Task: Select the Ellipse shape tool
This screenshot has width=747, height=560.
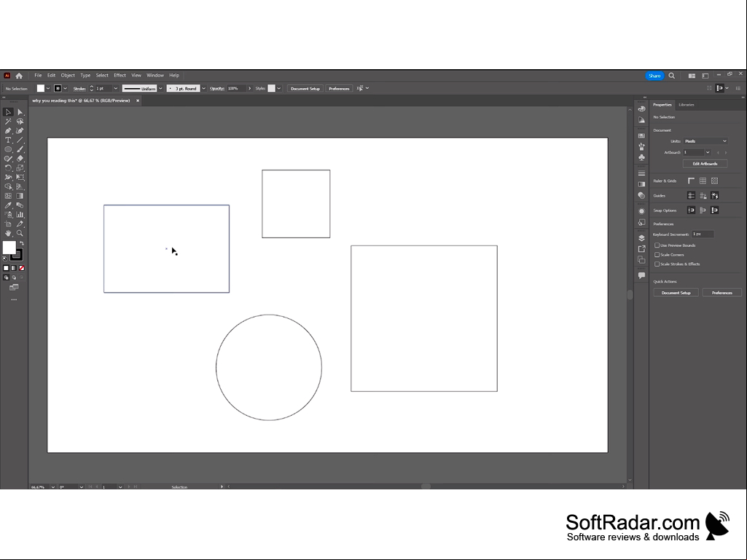Action: 8,149
